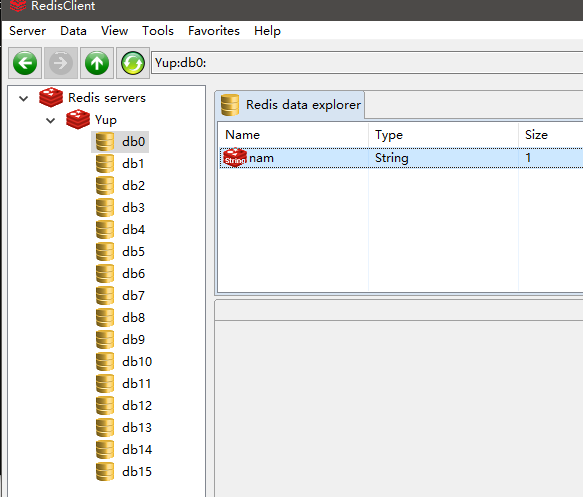
Task: Click the Yup server icon
Action: click(x=78, y=119)
